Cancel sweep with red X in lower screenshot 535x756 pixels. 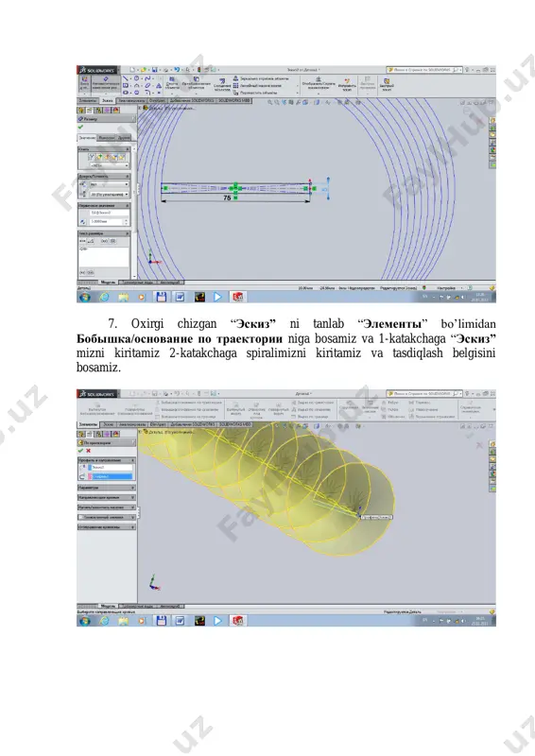point(88,451)
